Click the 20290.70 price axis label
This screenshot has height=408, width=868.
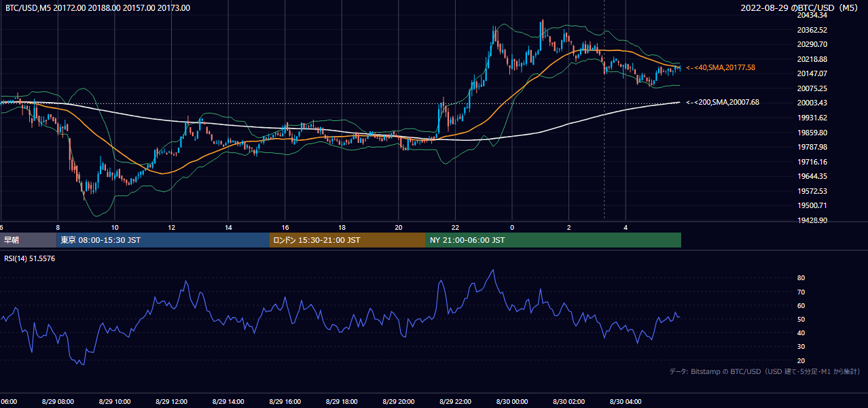point(812,44)
